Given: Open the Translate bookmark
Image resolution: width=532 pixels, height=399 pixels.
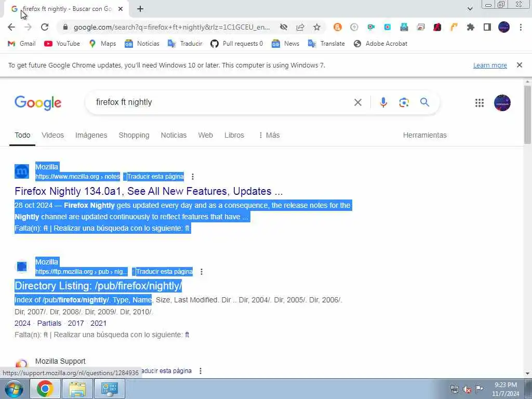Looking at the screenshot, I should point(326,44).
